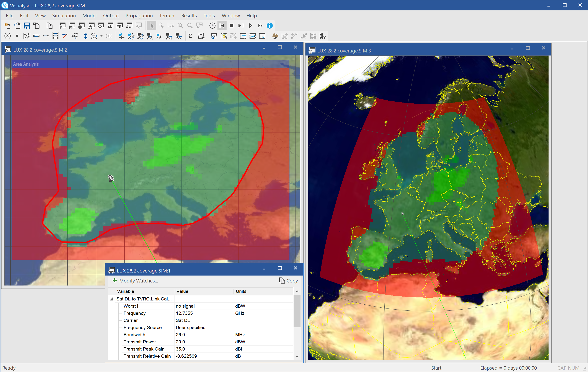The height and width of the screenshot is (372, 588).
Task: Select the Frequency row in watch list
Action: click(x=201, y=313)
